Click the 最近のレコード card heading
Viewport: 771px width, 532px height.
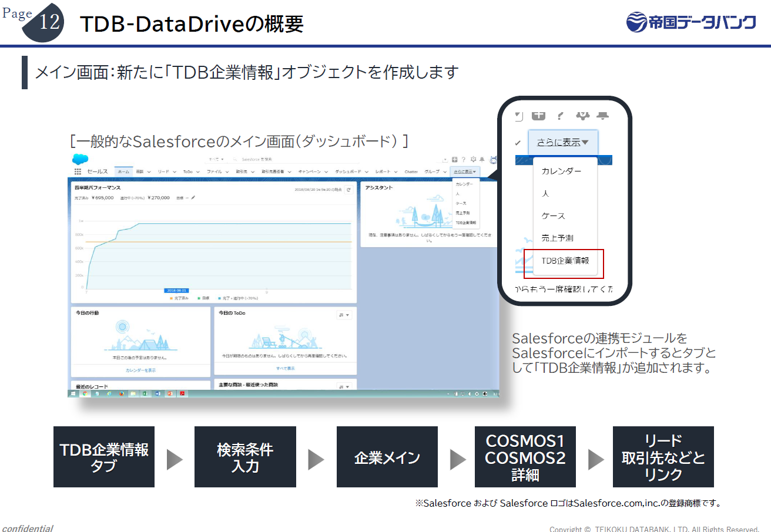coord(92,387)
